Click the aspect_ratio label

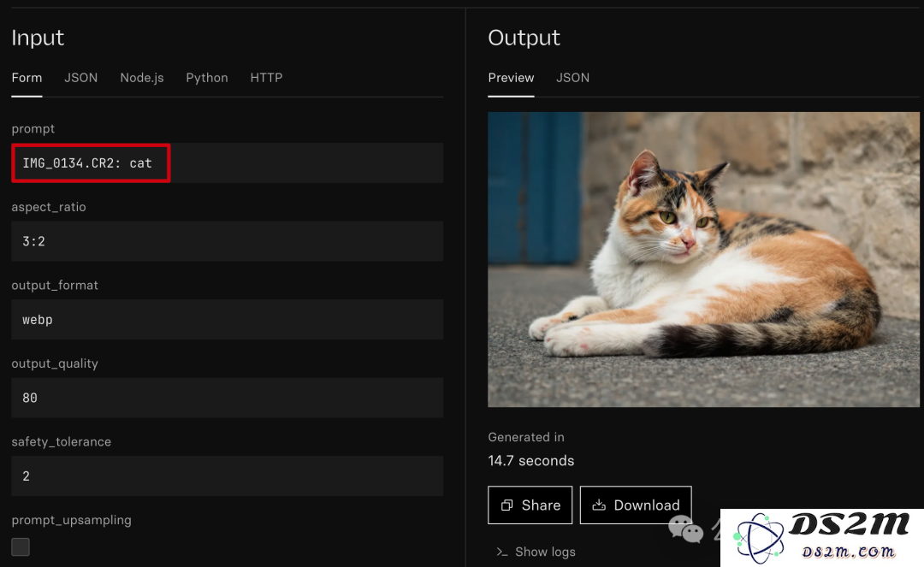[49, 207]
